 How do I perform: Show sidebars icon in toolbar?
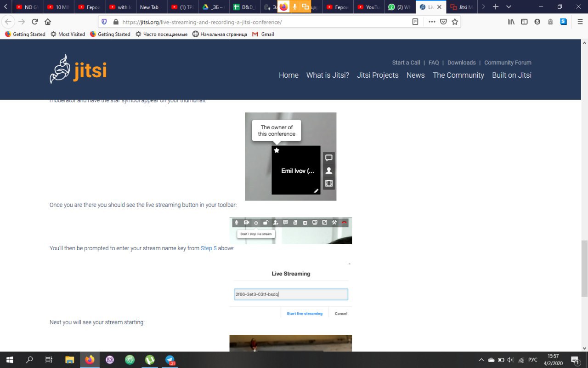tap(524, 22)
